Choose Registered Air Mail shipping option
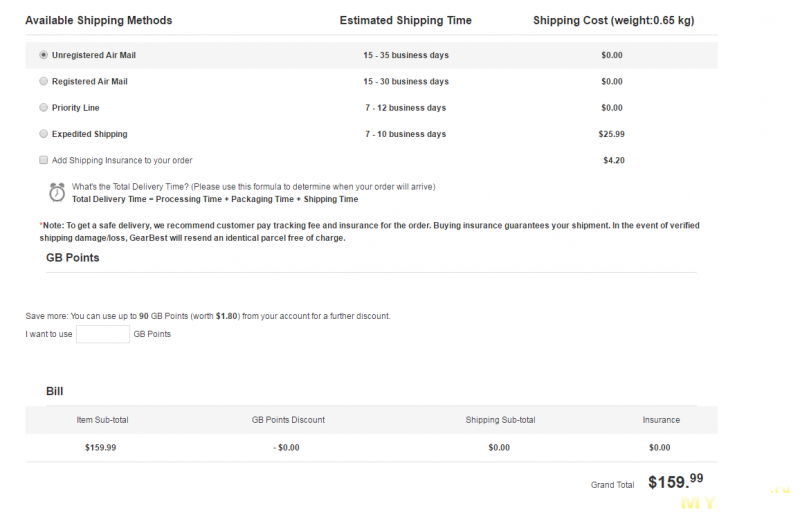 tap(43, 81)
